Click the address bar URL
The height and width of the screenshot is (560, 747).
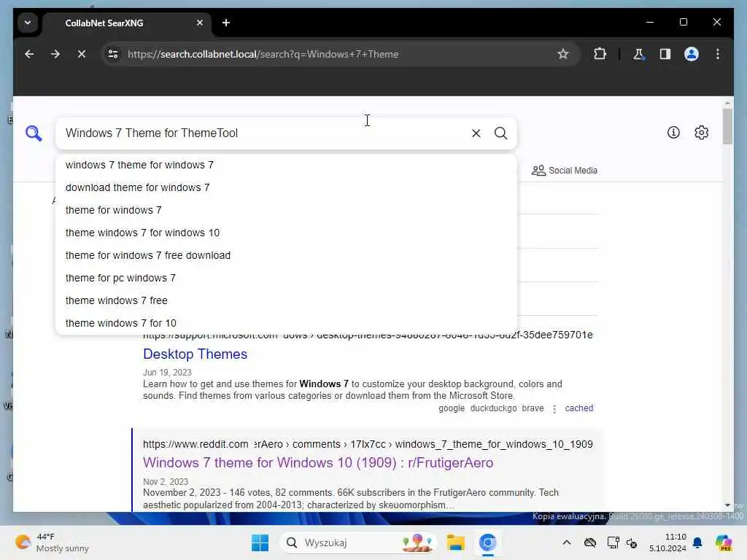coord(263,54)
